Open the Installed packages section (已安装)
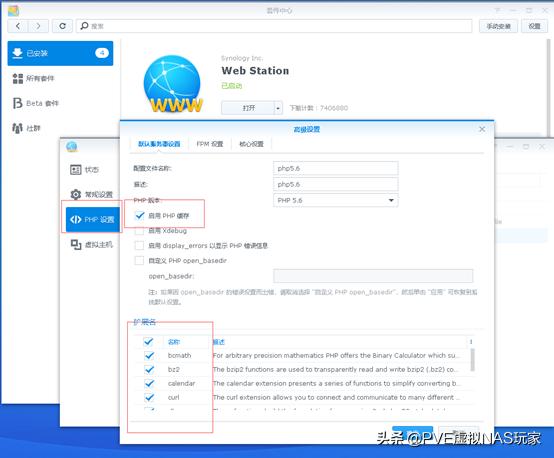This screenshot has width=554, height=458. pos(60,53)
